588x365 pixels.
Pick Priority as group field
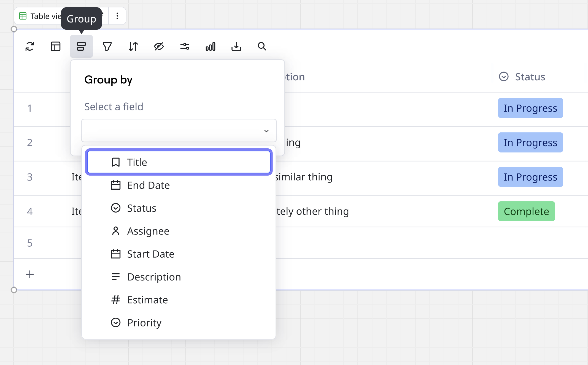(x=144, y=323)
